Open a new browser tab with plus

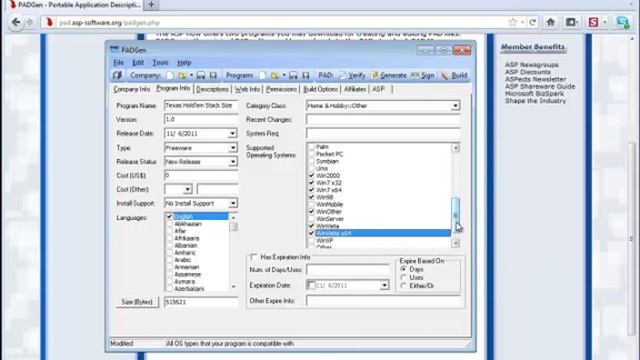click(151, 5)
